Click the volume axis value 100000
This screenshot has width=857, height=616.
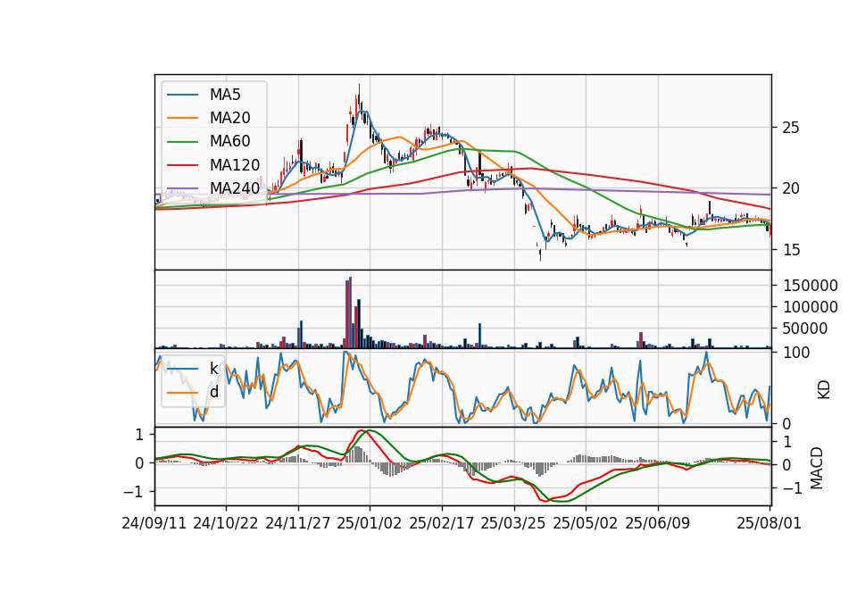pos(811,307)
